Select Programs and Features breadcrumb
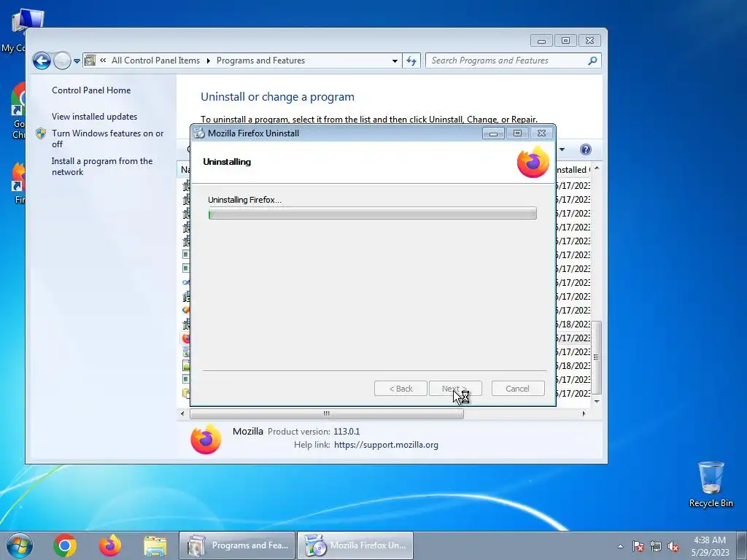The image size is (747, 560). [260, 61]
